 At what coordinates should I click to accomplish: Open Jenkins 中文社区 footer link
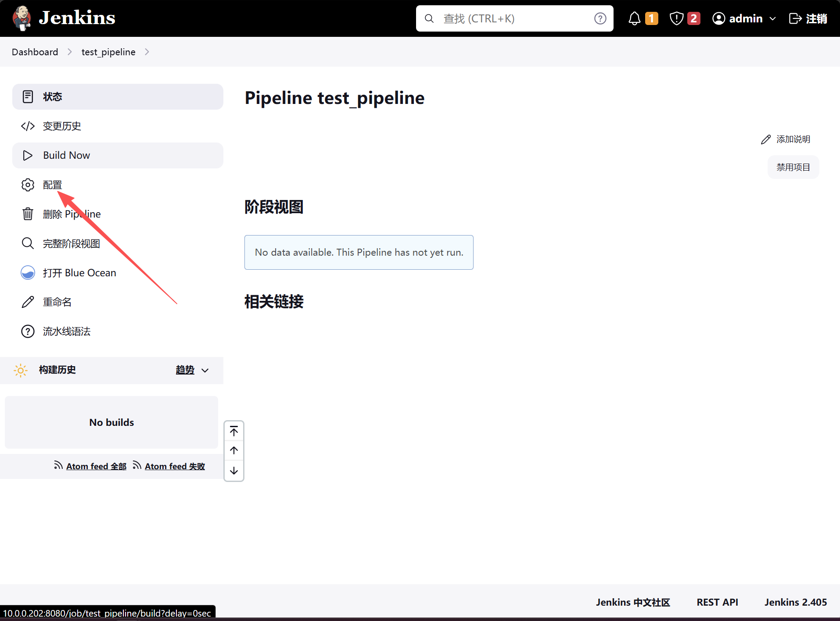pyautogui.click(x=633, y=602)
